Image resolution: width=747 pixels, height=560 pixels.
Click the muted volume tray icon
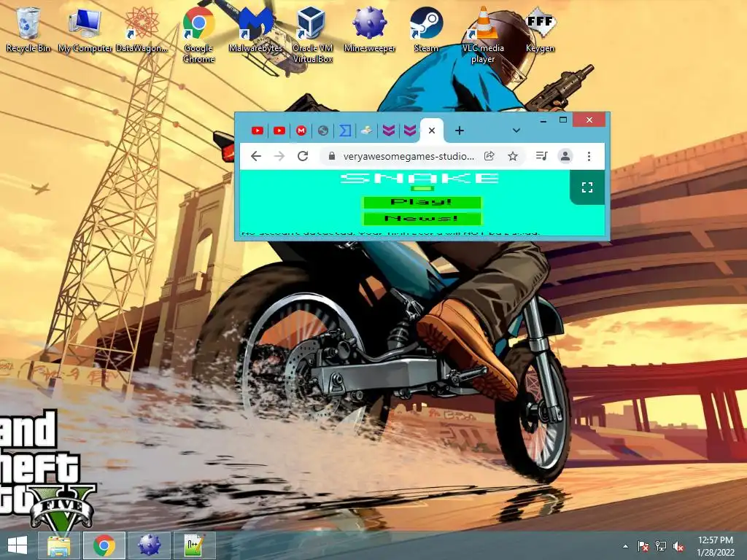678,546
